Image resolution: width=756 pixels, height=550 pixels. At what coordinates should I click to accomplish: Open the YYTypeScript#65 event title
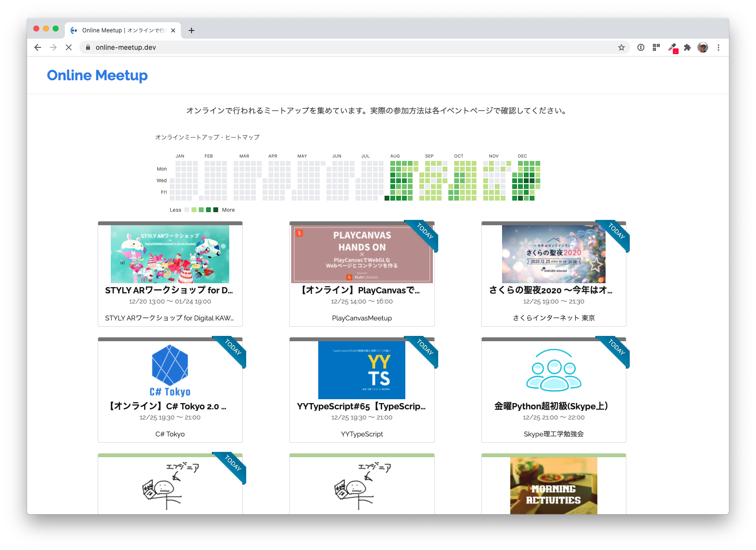point(361,406)
